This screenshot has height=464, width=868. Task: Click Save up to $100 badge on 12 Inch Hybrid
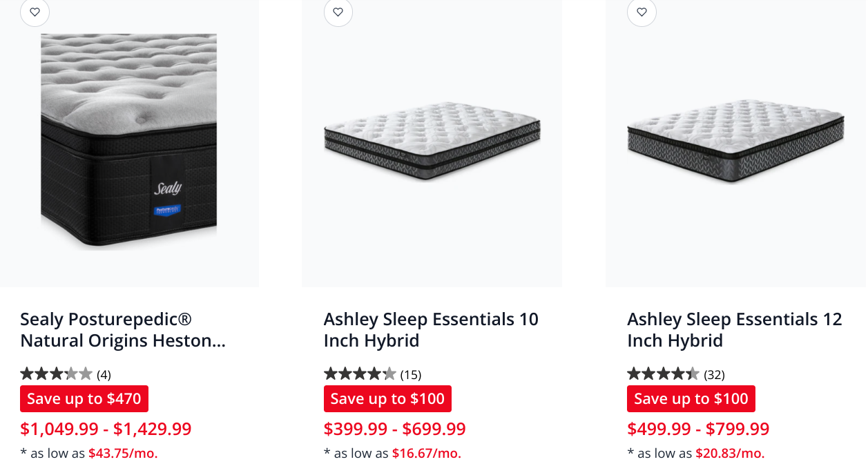pos(691,399)
